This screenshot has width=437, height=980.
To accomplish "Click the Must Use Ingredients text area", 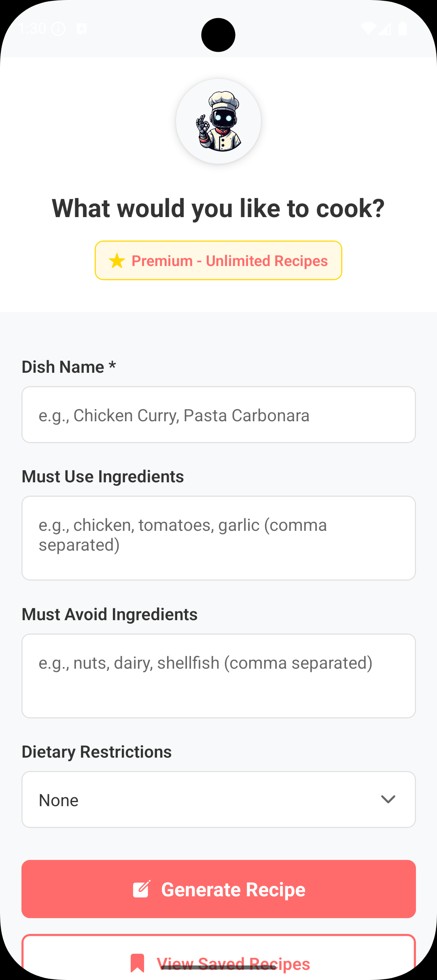I will point(218,538).
